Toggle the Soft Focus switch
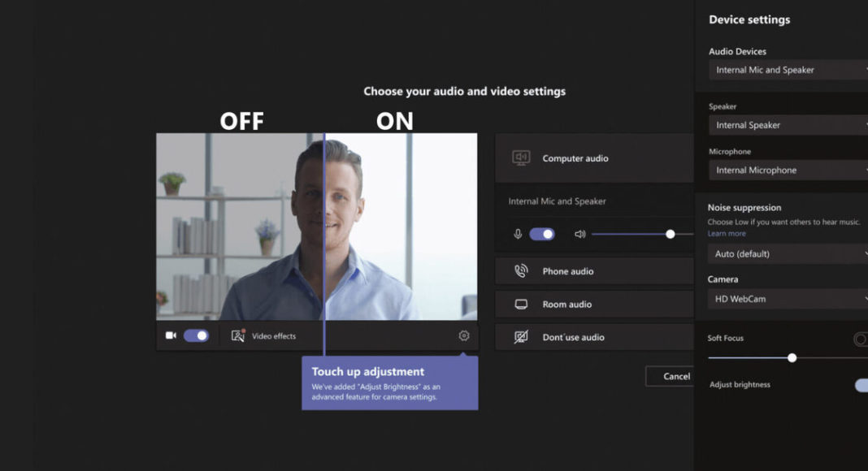The height and width of the screenshot is (471, 868). tap(861, 339)
